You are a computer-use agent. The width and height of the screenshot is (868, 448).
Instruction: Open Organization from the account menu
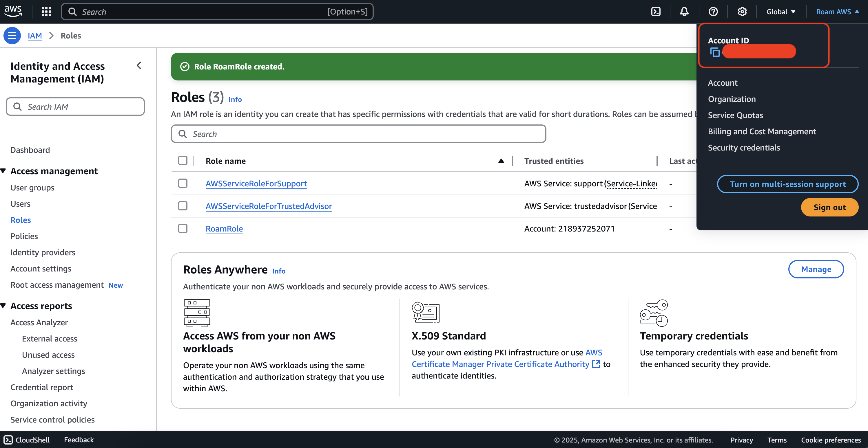732,99
